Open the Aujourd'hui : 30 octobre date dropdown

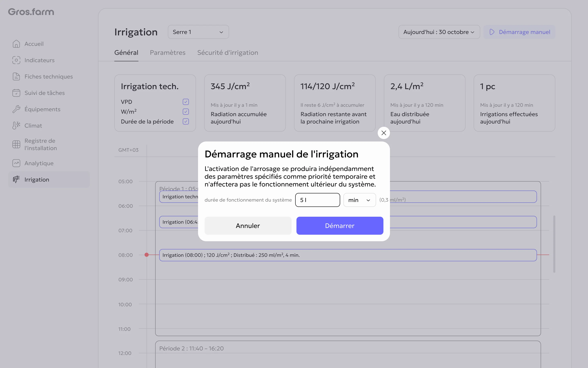pyautogui.click(x=439, y=32)
